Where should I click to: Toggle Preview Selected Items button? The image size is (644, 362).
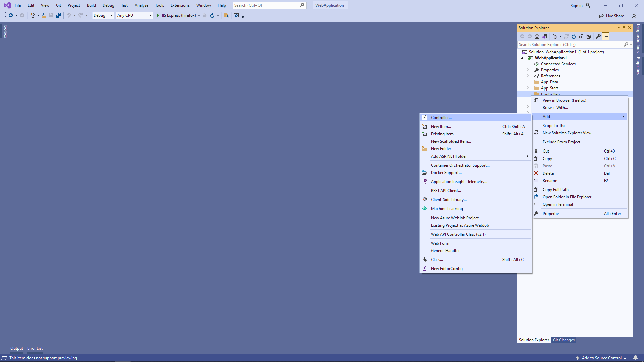(606, 36)
